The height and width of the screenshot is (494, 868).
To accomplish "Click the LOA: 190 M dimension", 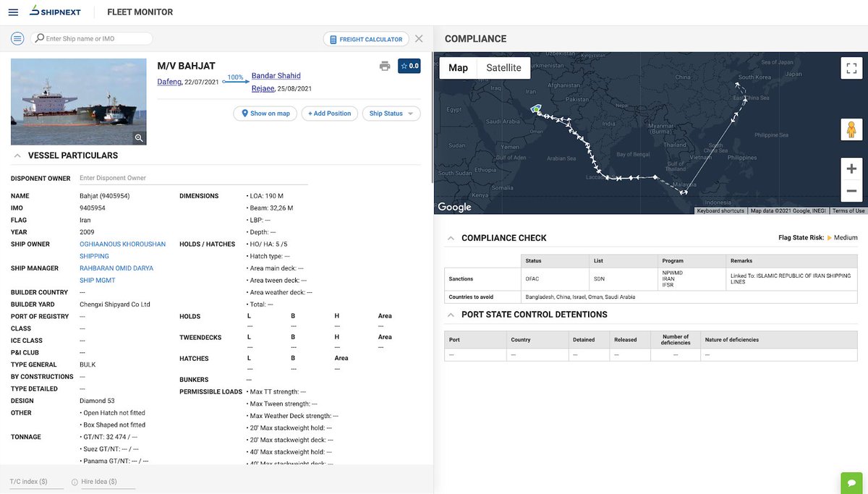I will click(x=266, y=196).
